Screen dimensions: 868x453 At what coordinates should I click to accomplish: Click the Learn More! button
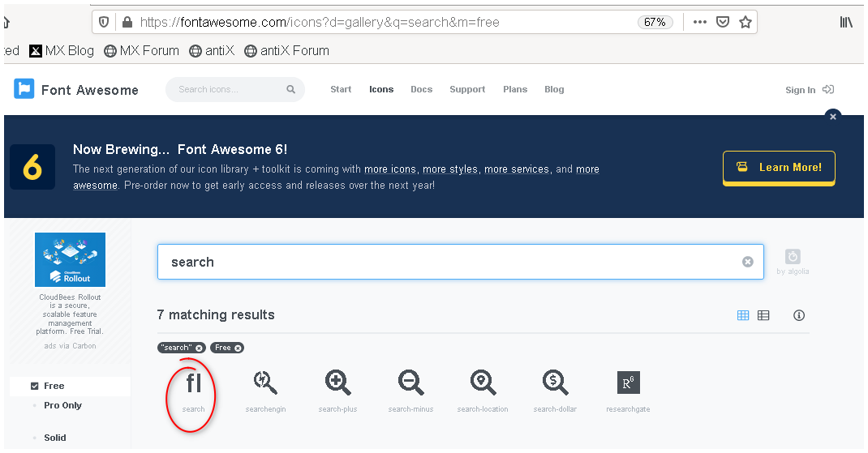(x=779, y=168)
